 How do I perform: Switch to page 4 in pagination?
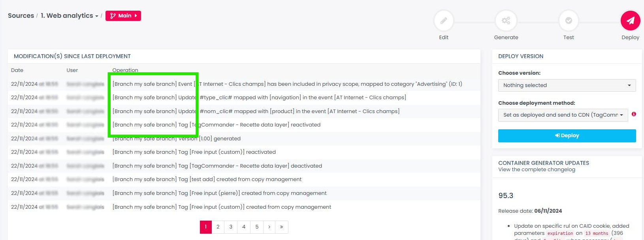coord(244,227)
